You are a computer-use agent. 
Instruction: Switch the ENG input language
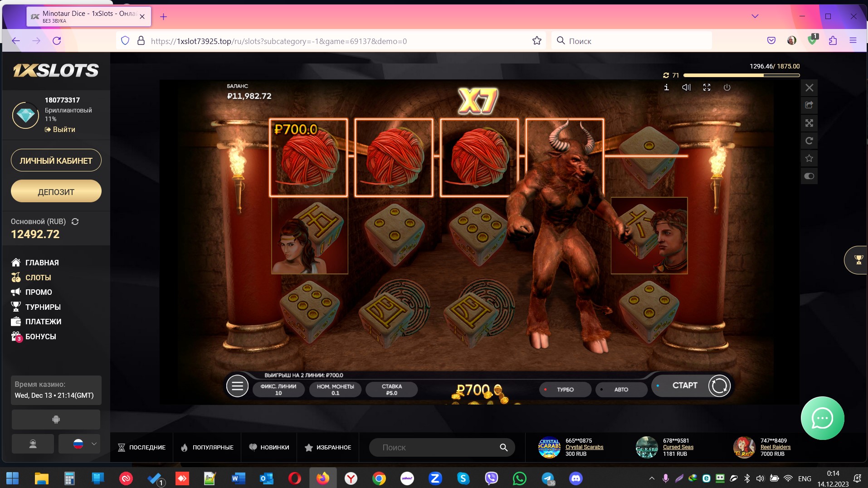click(x=805, y=478)
